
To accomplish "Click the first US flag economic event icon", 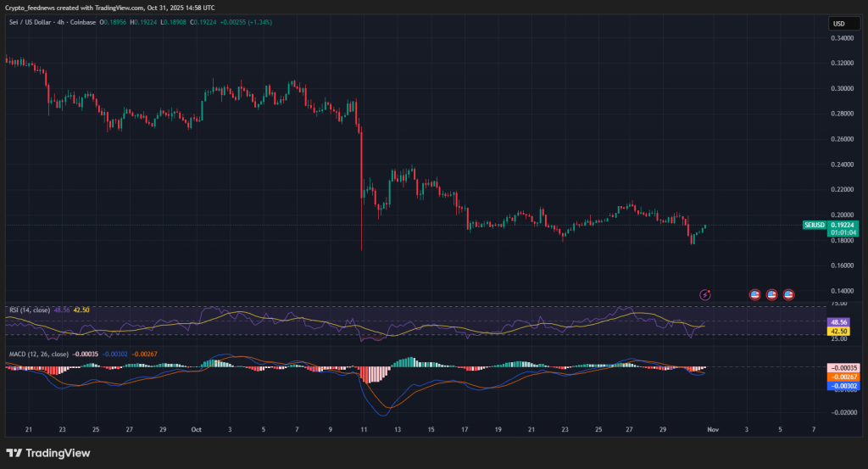I will point(755,294).
